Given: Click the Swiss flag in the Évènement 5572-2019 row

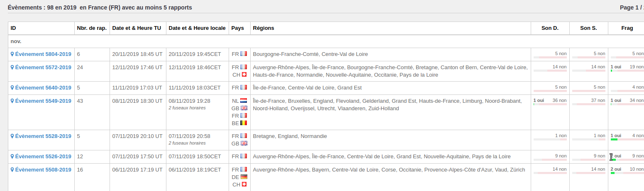Looking at the screenshot, I should 244,75.
